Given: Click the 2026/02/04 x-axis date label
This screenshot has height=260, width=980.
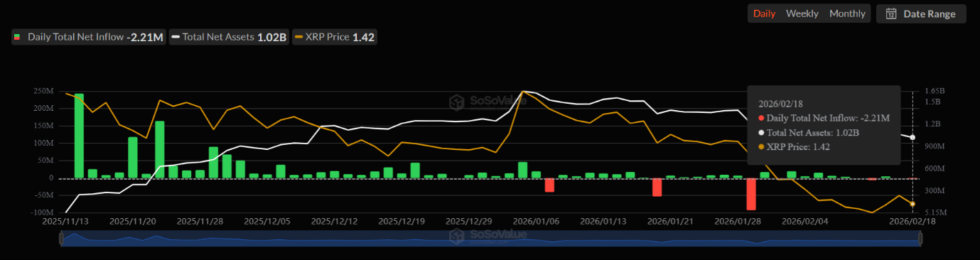Looking at the screenshot, I should (804, 221).
